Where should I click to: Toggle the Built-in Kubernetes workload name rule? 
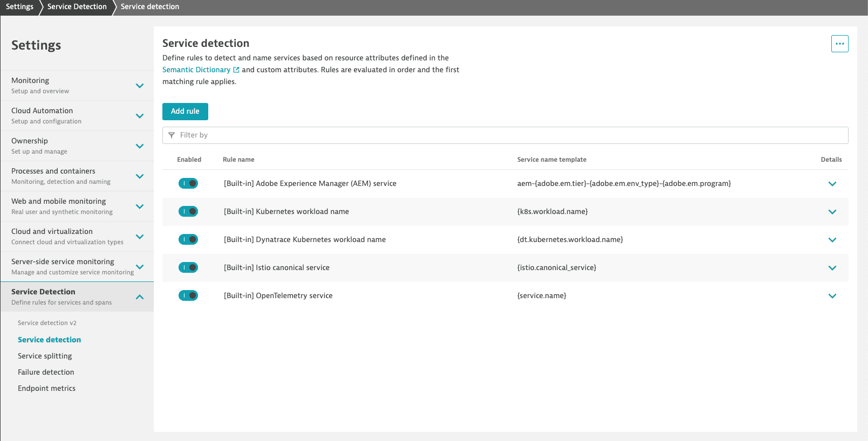tap(188, 211)
